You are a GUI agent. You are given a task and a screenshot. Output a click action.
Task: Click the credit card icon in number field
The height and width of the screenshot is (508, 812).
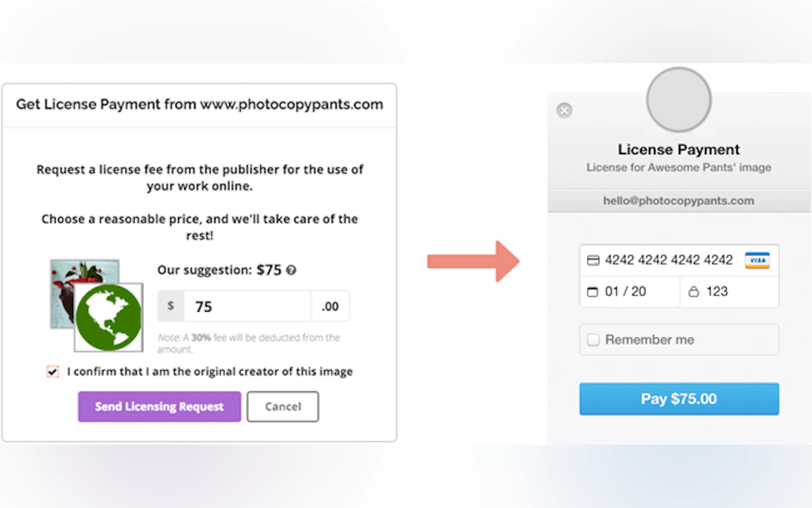pyautogui.click(x=593, y=260)
